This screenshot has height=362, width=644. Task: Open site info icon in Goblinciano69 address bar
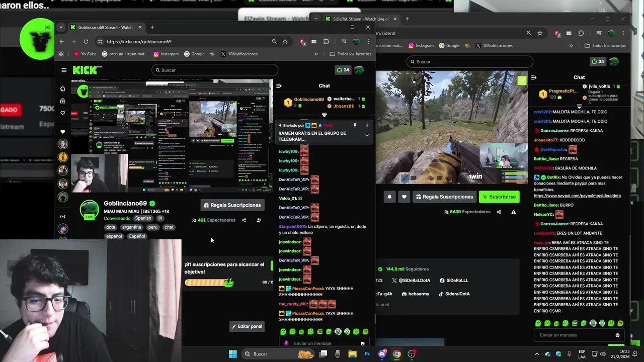click(x=100, y=42)
